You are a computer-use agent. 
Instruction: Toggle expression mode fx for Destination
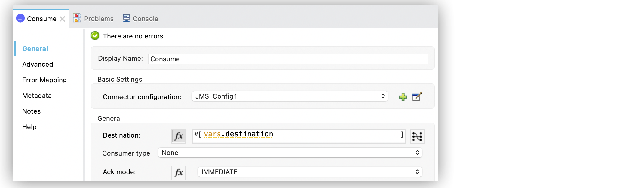178,136
